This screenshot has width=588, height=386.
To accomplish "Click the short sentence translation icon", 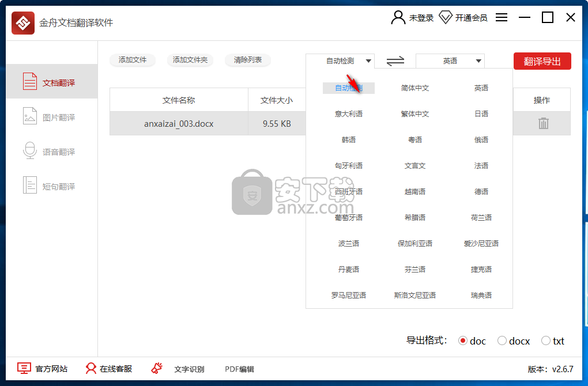I will pos(30,185).
